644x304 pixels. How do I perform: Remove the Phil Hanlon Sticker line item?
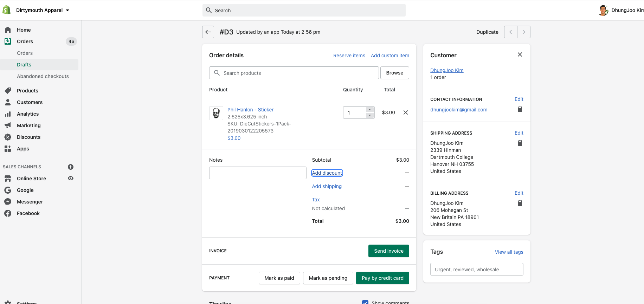[406, 112]
